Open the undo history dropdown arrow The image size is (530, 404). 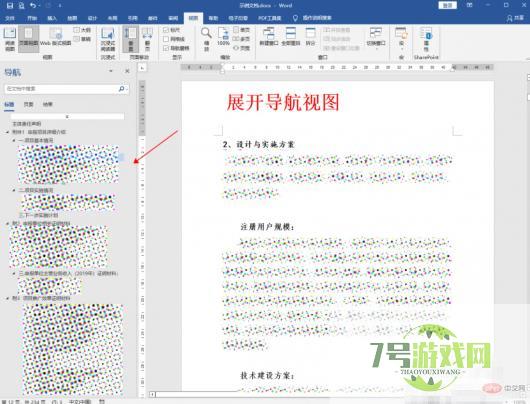40,5
